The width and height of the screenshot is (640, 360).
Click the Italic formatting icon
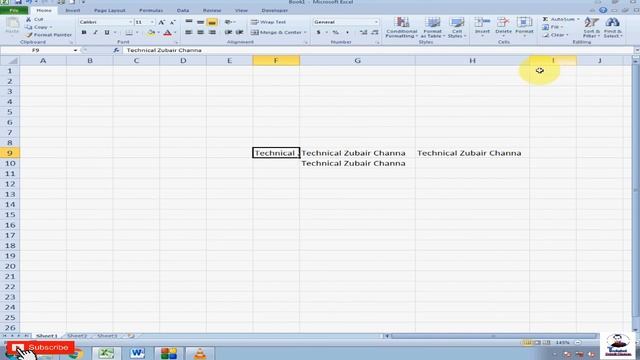95,32
